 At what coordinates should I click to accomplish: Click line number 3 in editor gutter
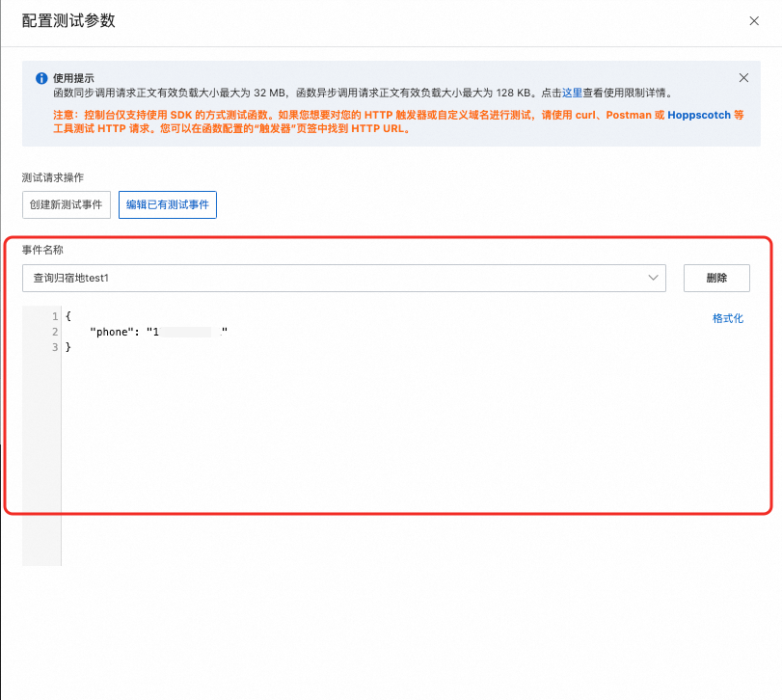tap(55, 347)
